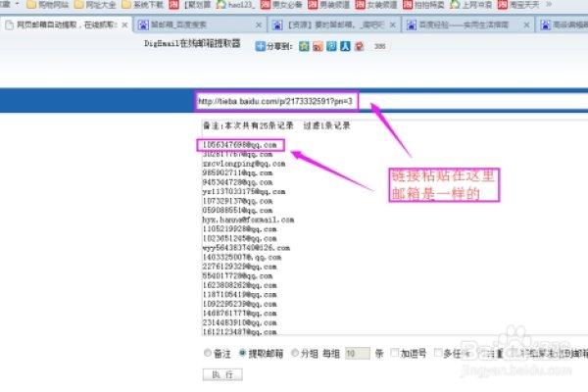588x392 pixels.
Task: Select the 分组 radio button
Action: pos(295,353)
